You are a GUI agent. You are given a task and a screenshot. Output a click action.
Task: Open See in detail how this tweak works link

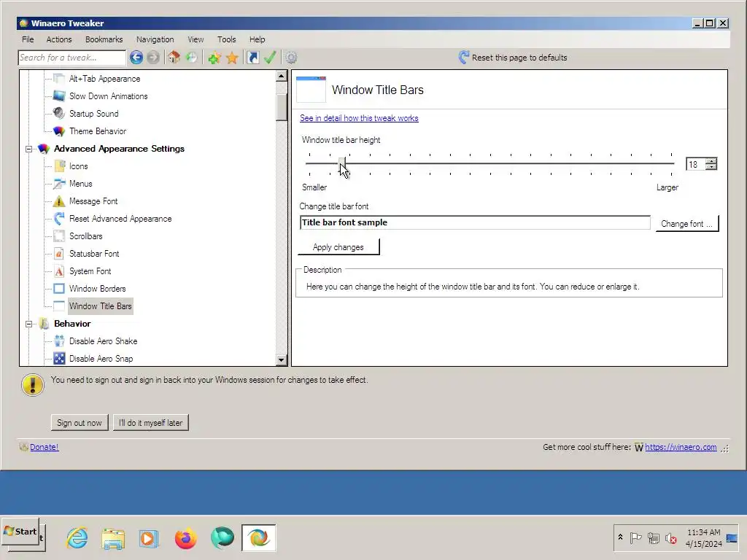pos(359,118)
